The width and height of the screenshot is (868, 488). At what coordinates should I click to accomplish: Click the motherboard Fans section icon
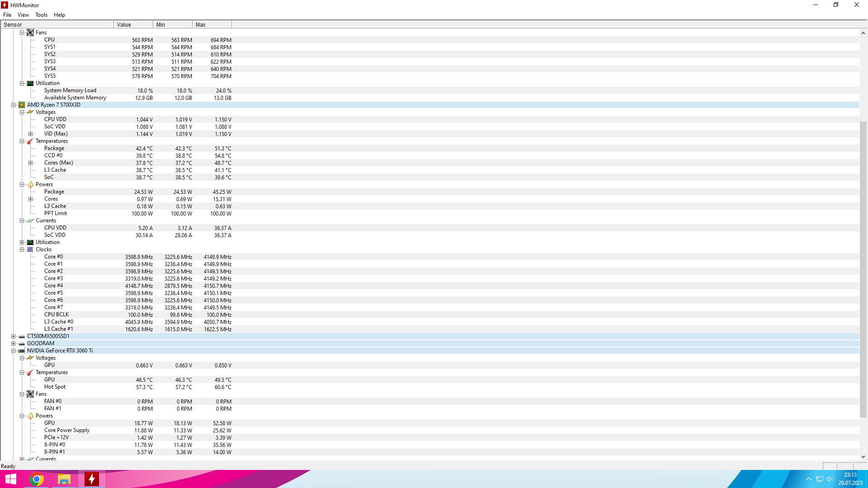coord(30,33)
